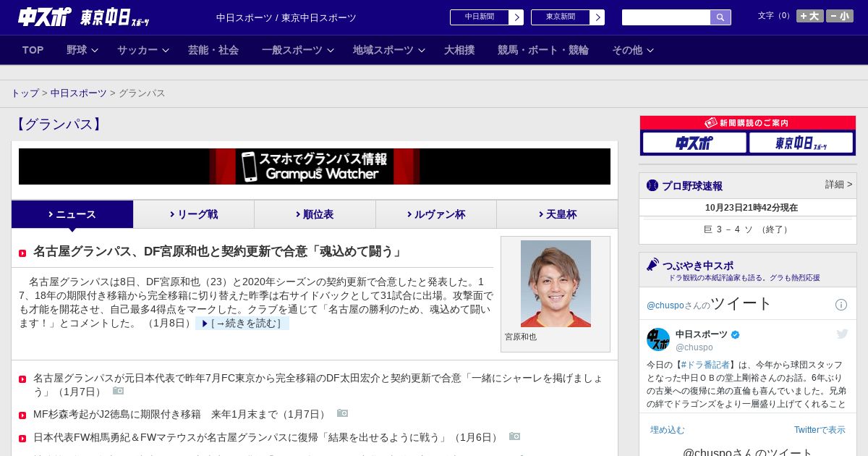This screenshot has height=456, width=868.
Task: Click the 巨 3－4 ソ score line
Action: pos(748,229)
